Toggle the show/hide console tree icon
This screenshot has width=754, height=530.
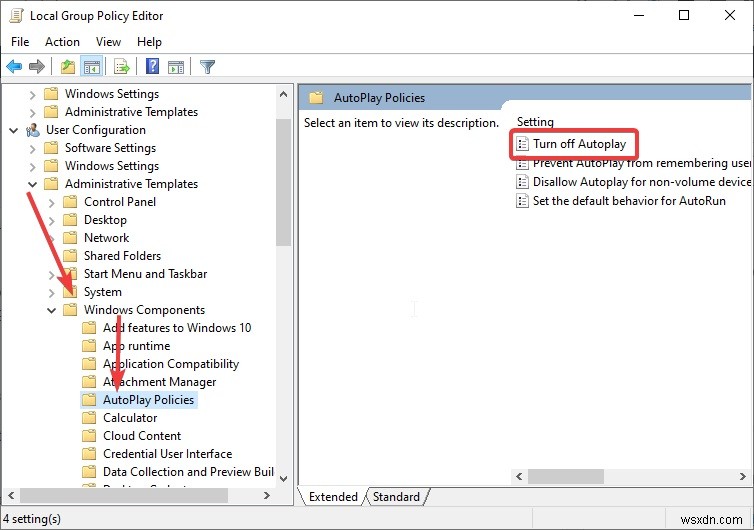coord(91,66)
